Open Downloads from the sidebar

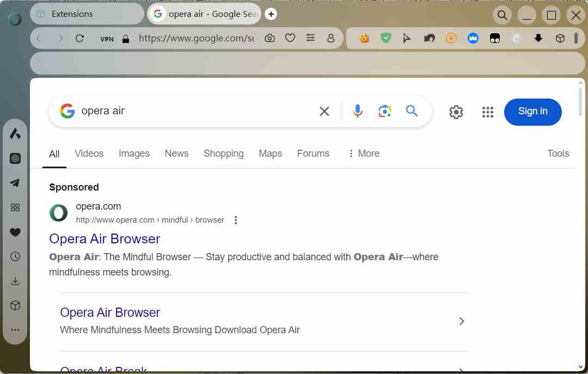pos(15,281)
